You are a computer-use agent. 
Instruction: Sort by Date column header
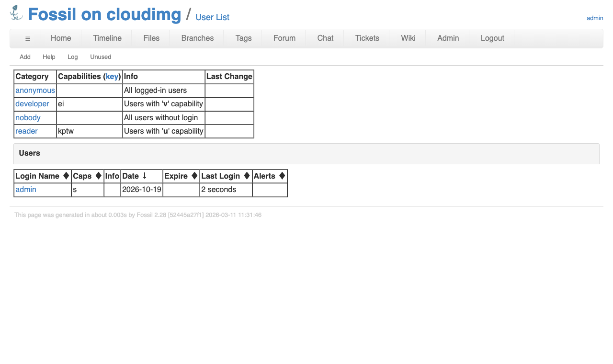coord(142,176)
